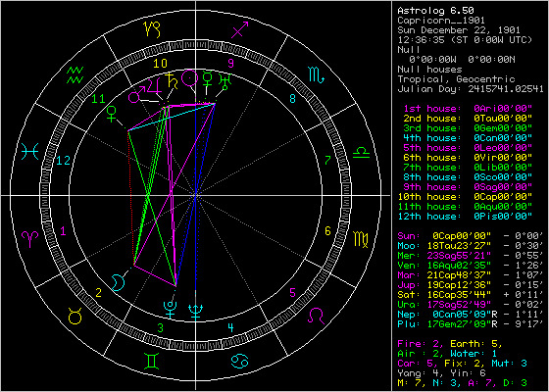Click 'Tropical, Geocentric' text
The image size is (549, 392).
pos(456,79)
